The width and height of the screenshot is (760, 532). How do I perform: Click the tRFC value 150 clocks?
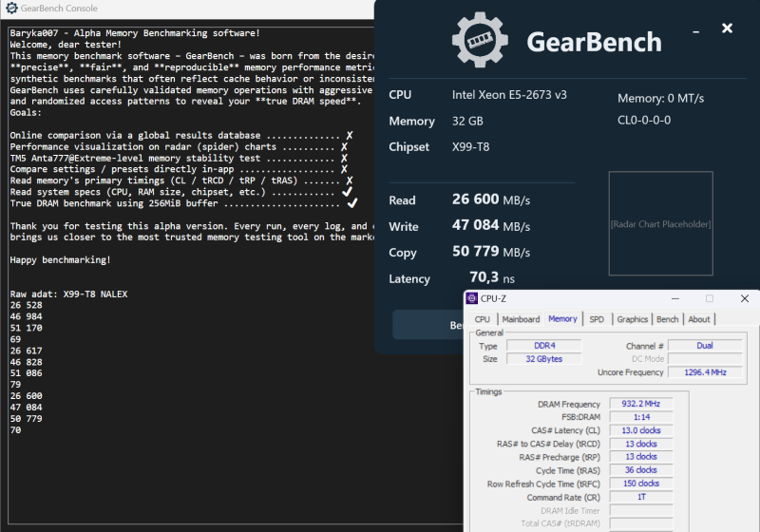click(640, 483)
